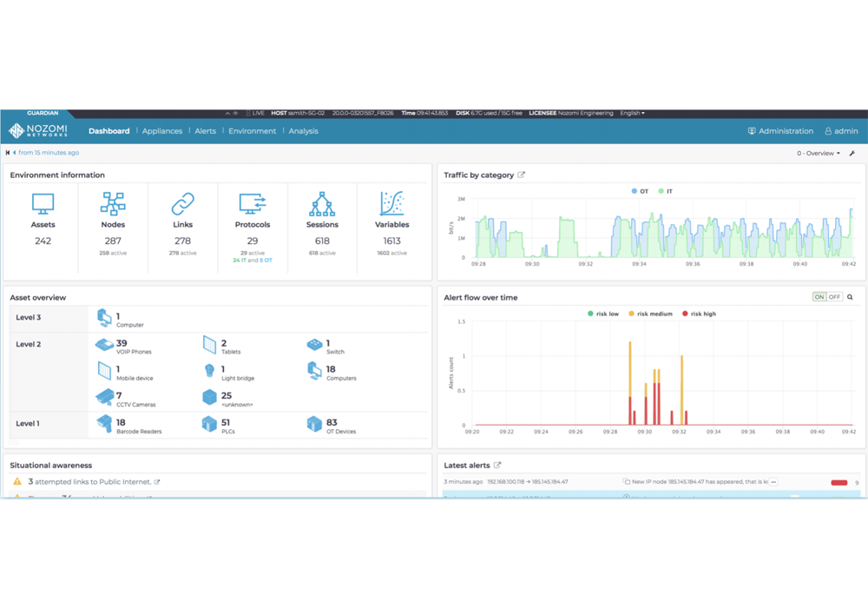The height and width of the screenshot is (608, 868).
Task: Select the VOIP Phones icon
Action: (x=105, y=345)
